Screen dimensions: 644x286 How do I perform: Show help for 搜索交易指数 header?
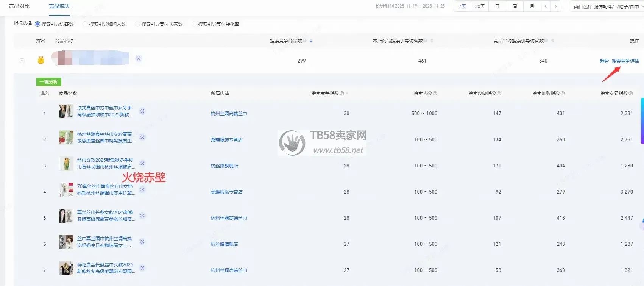[631, 94]
